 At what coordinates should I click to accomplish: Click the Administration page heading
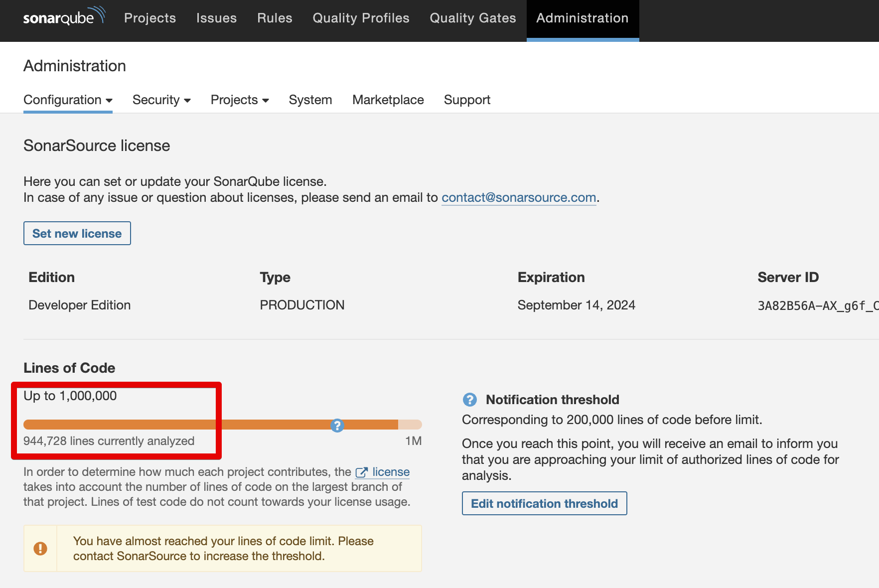coord(75,66)
